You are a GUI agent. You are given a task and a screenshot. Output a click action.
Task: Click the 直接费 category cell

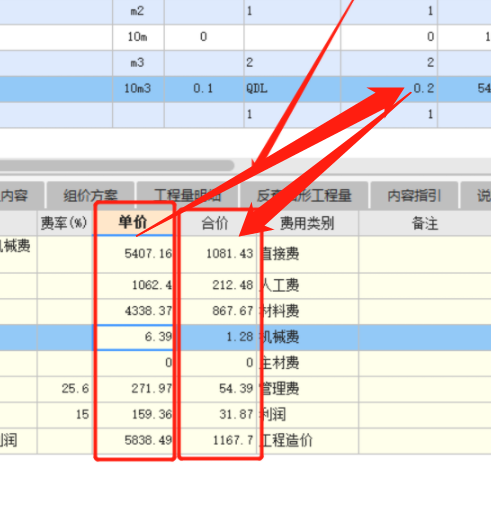(307, 254)
